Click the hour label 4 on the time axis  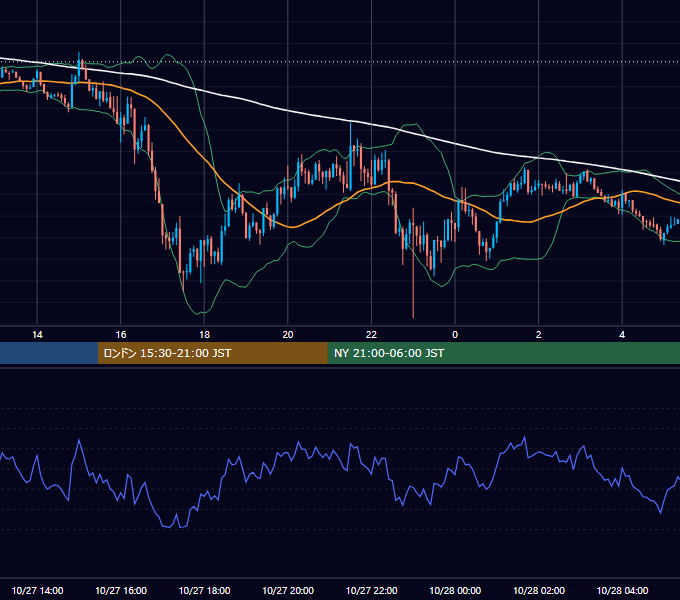pos(622,335)
